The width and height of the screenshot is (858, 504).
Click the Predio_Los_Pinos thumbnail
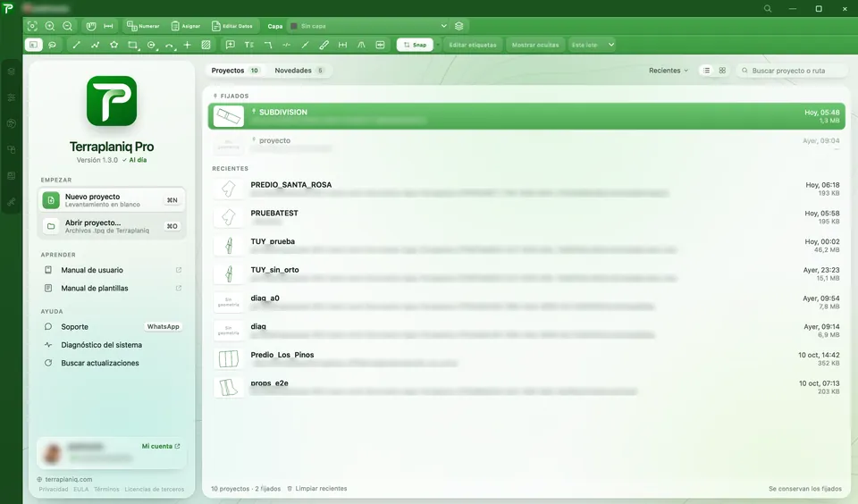pyautogui.click(x=229, y=359)
